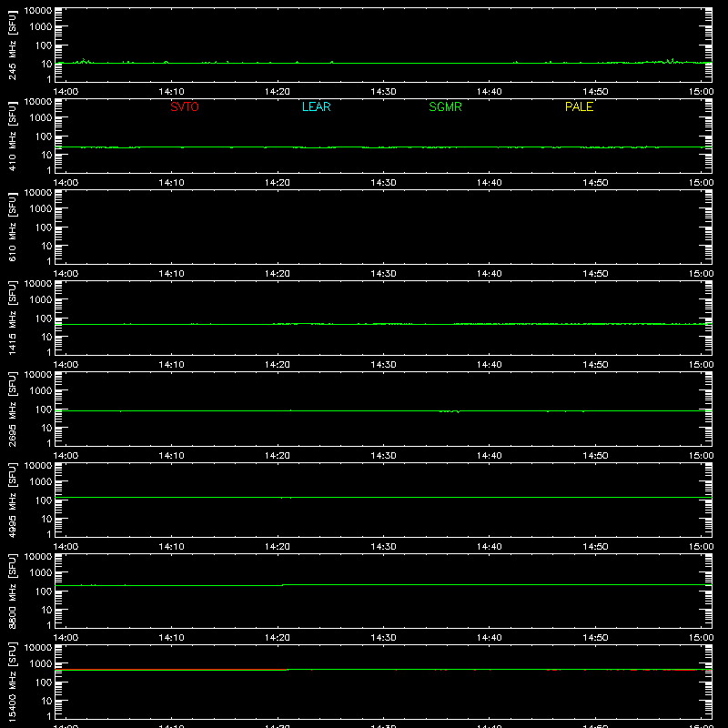Select the 2695 MHz [SFU] axis title
This screenshot has height=728, width=728.
(x=12, y=409)
